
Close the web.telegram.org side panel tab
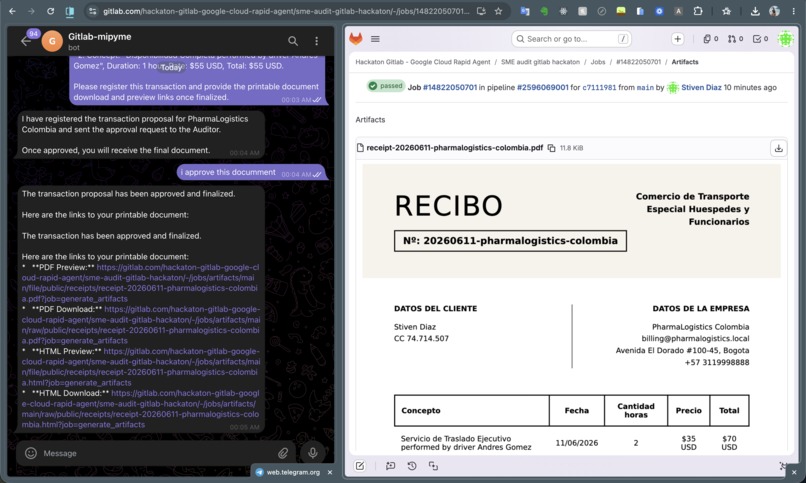click(x=330, y=472)
